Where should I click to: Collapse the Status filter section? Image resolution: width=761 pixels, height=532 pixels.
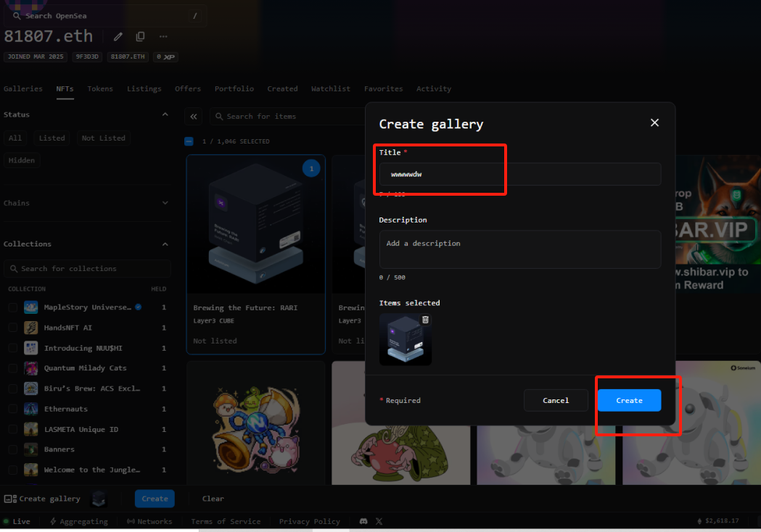coord(165,115)
